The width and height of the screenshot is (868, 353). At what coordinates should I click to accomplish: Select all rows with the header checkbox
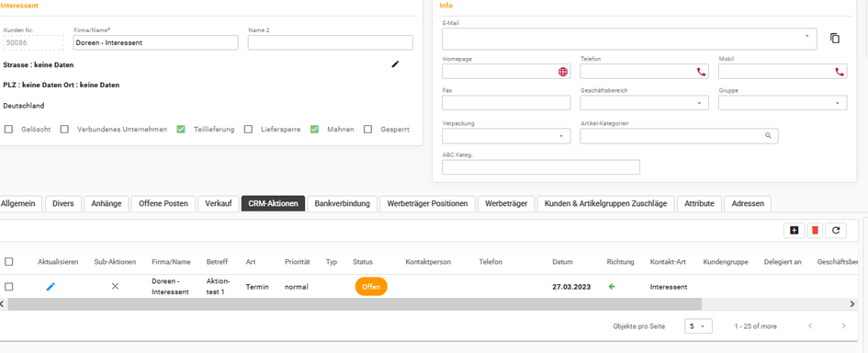point(9,262)
